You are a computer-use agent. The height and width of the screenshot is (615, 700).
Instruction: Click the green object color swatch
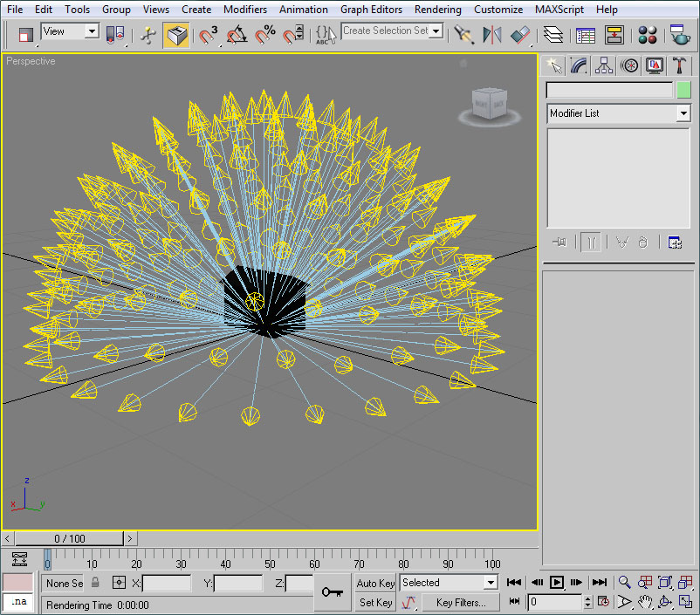pos(683,90)
